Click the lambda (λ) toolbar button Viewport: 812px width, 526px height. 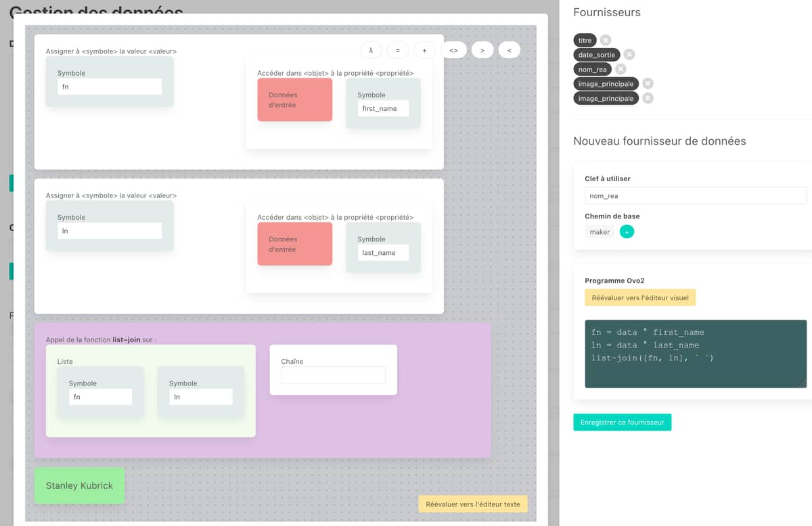click(x=371, y=51)
